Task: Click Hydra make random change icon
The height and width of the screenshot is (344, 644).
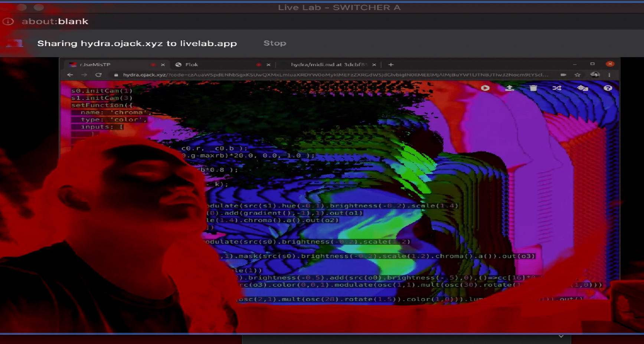Action: click(x=583, y=88)
